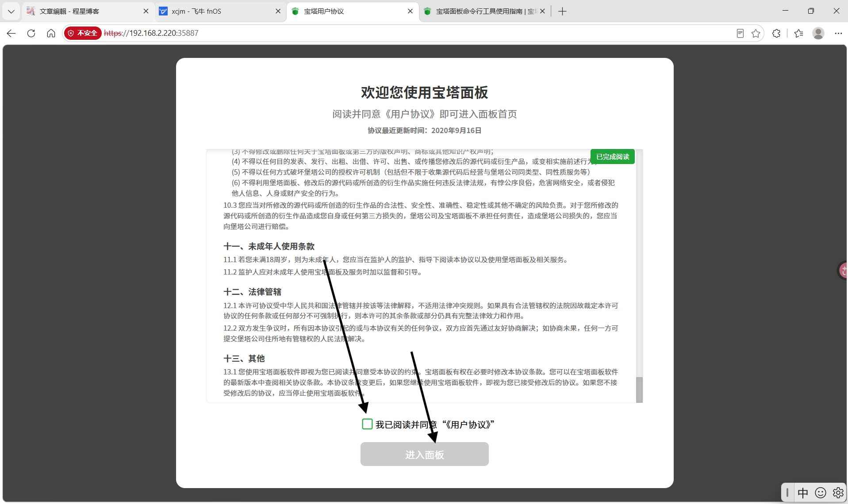Click the 十一、未成年人使用条款 heading

(269, 246)
